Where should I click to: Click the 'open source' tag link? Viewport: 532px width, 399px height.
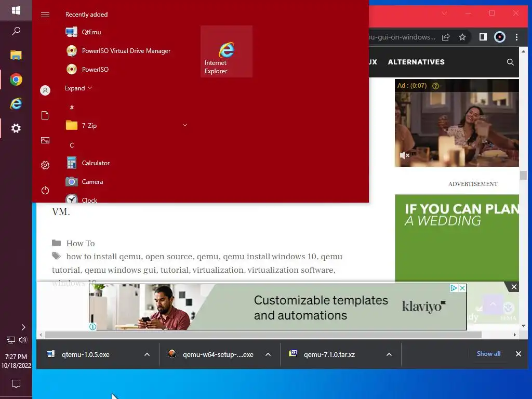coord(169,257)
